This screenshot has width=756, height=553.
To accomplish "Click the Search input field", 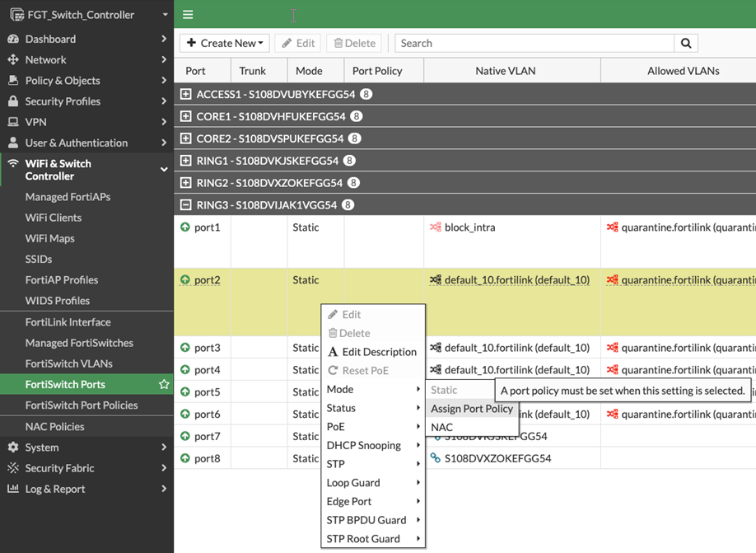I will pyautogui.click(x=534, y=44).
